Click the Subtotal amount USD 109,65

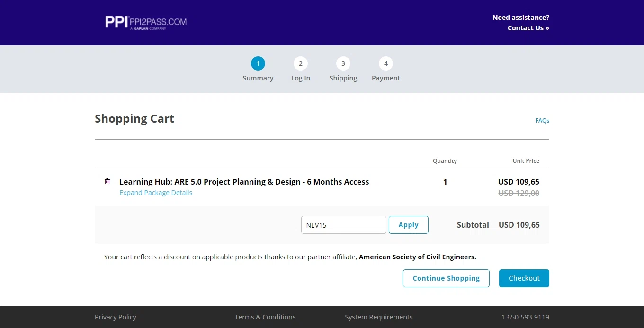(519, 225)
